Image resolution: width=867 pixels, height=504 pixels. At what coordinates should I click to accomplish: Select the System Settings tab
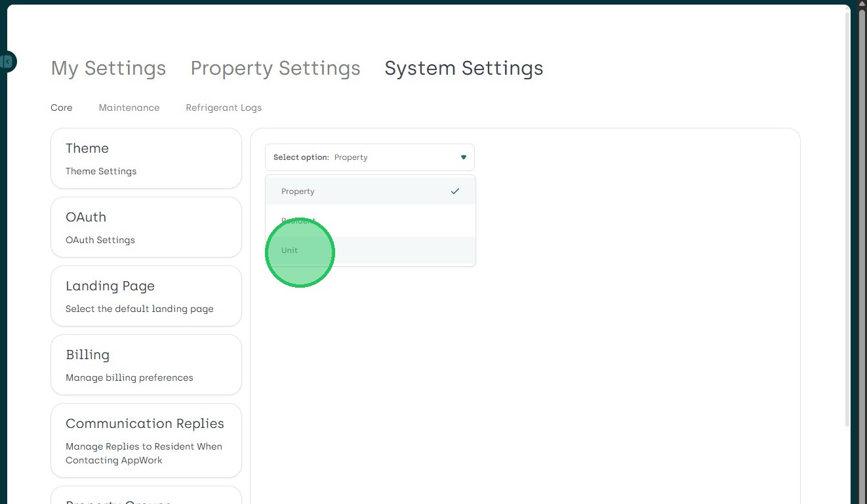(464, 68)
